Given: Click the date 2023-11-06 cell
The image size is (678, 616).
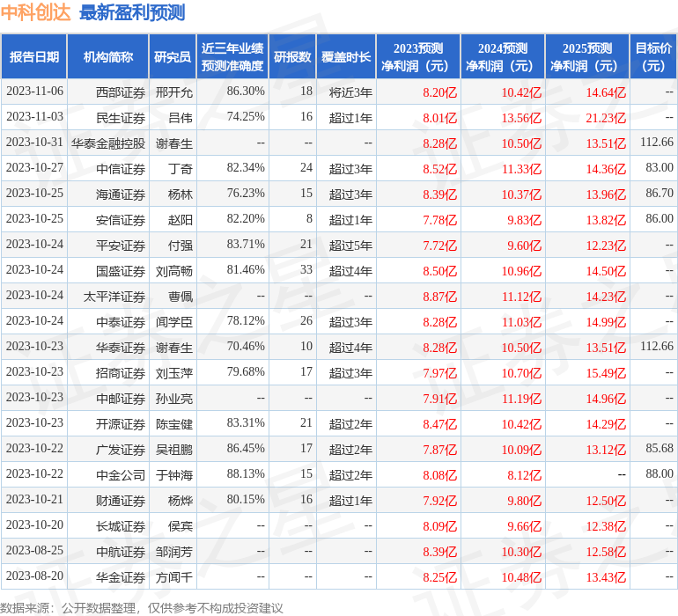Looking at the screenshot, I should pyautogui.click(x=34, y=92).
